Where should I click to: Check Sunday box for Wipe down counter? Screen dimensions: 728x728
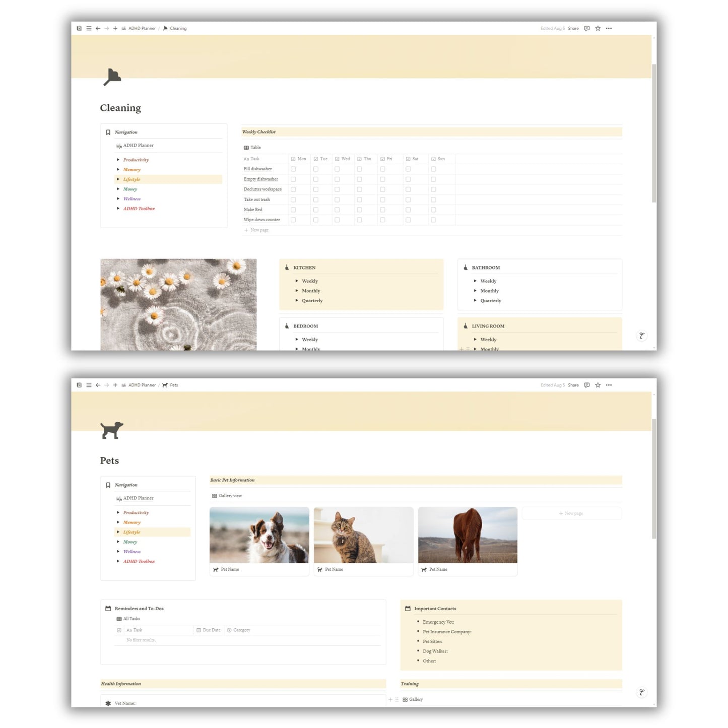tap(433, 220)
